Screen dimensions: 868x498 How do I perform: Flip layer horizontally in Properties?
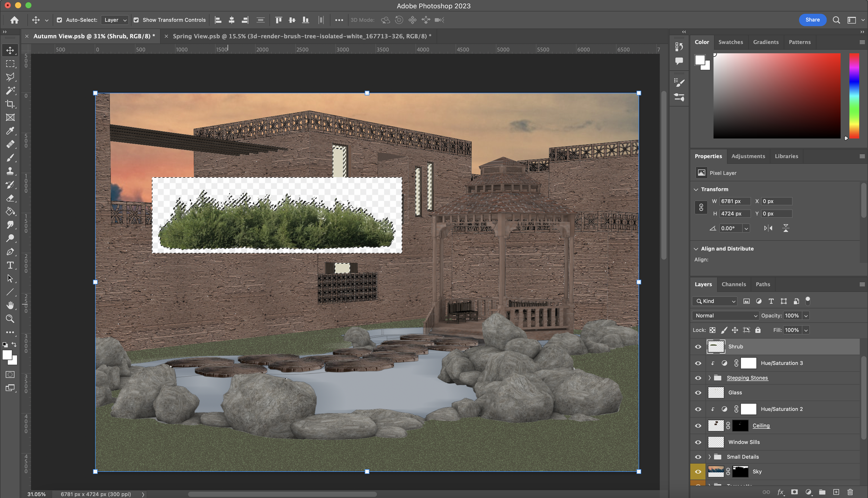[x=768, y=228]
